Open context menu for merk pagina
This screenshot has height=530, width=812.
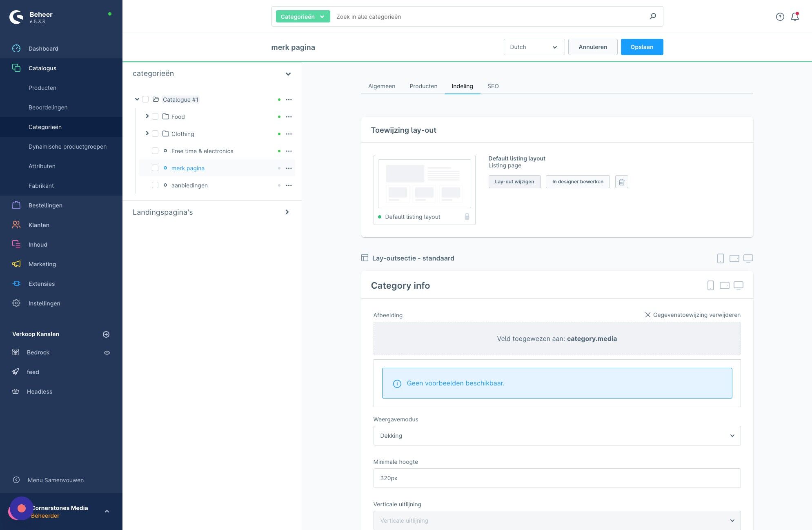click(289, 168)
